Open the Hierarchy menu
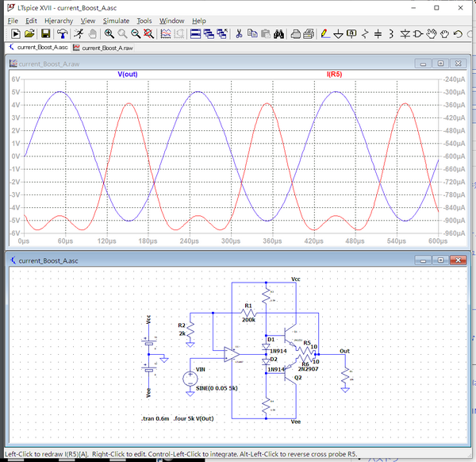The width and height of the screenshot is (476, 462). click(59, 21)
